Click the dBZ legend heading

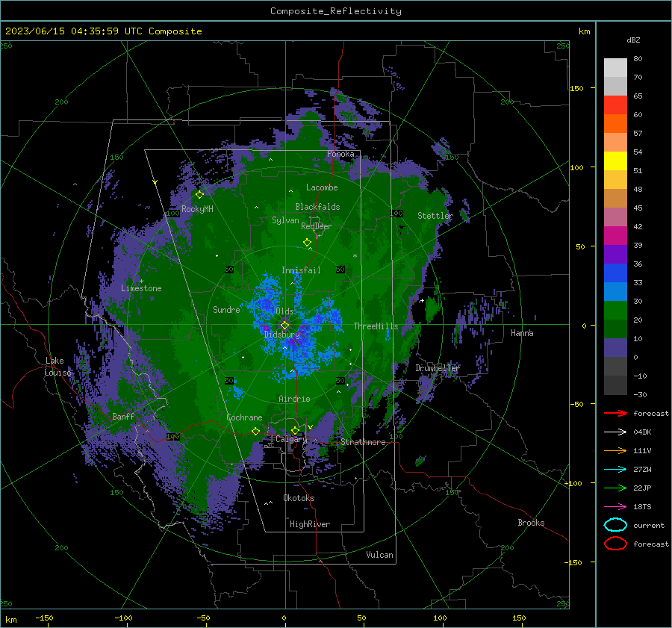[x=633, y=40]
